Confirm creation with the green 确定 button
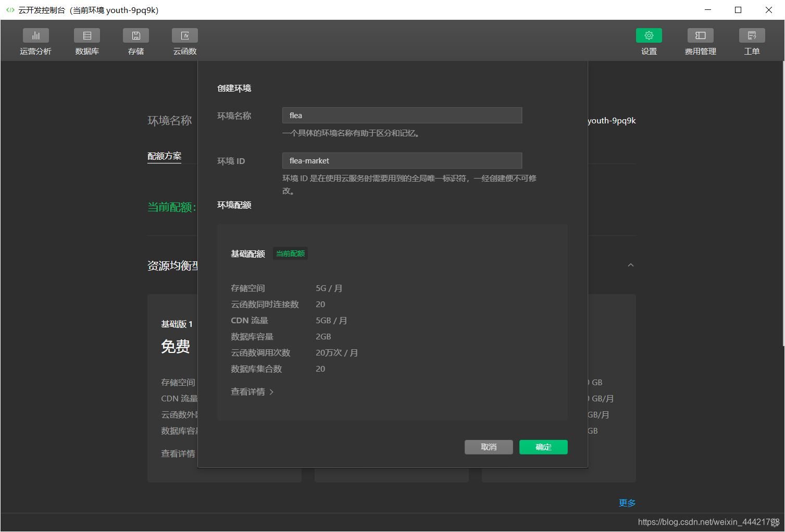 543,447
